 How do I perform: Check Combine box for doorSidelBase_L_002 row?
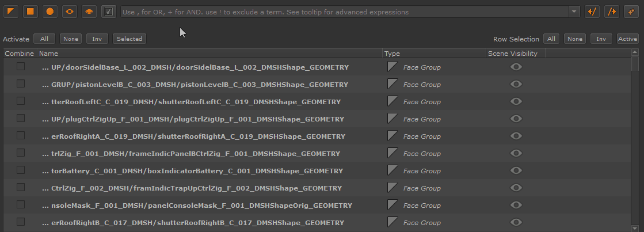tap(21, 67)
